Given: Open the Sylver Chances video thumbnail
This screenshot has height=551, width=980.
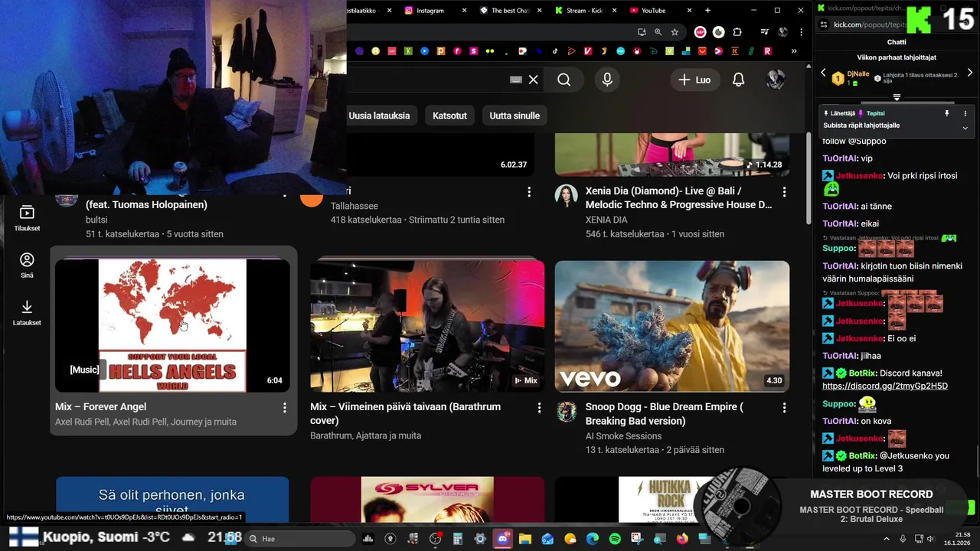Looking at the screenshot, I should click(427, 499).
